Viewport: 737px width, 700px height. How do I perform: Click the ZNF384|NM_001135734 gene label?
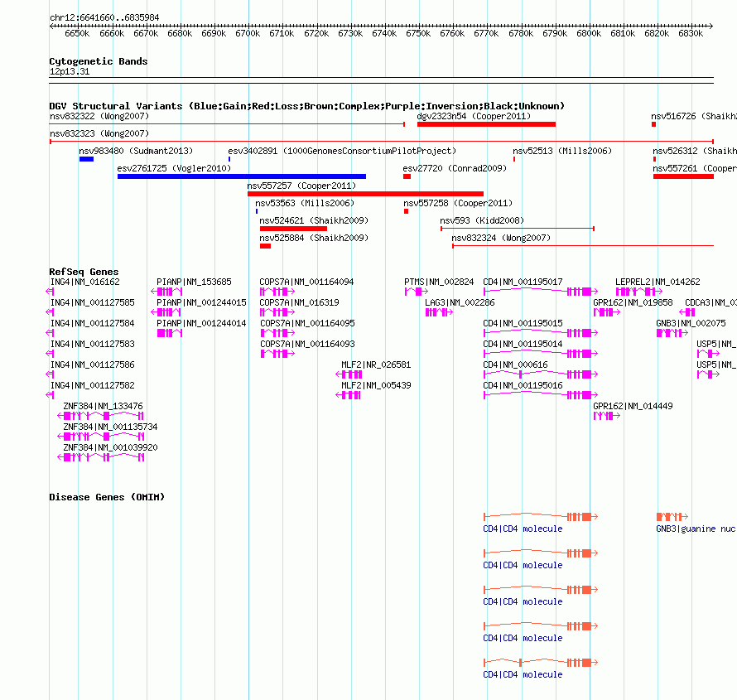click(110, 427)
